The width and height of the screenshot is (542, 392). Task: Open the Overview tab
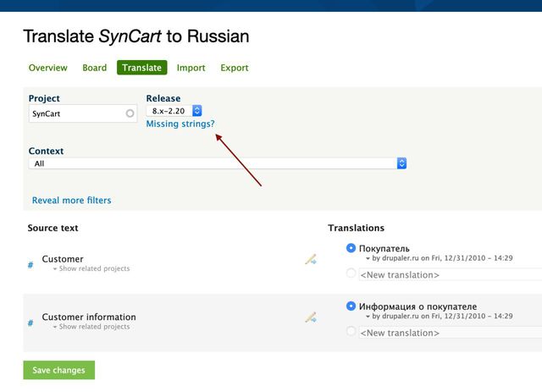coord(47,68)
